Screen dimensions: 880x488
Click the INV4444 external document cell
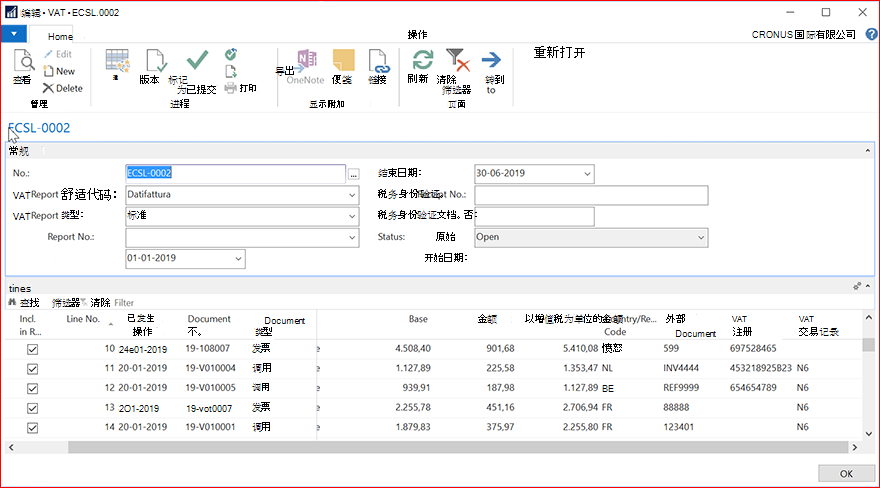[681, 368]
